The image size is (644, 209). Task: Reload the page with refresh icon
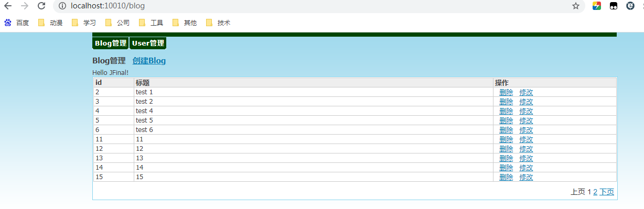tap(41, 6)
